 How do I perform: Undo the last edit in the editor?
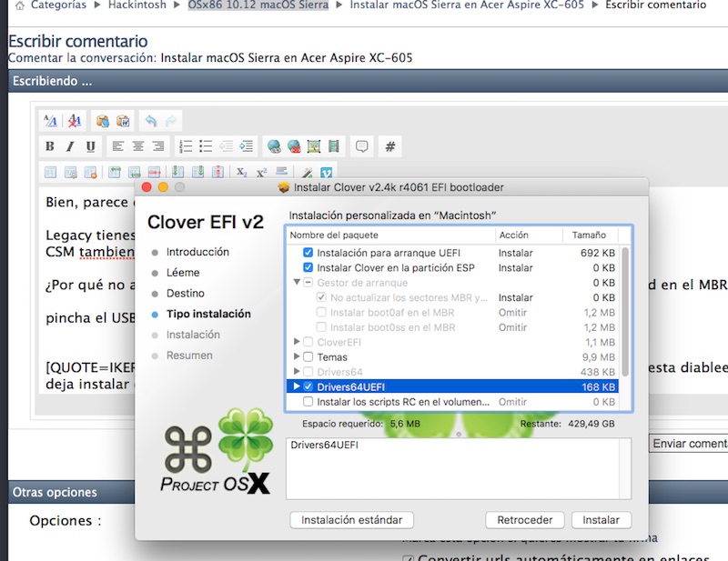(x=151, y=121)
